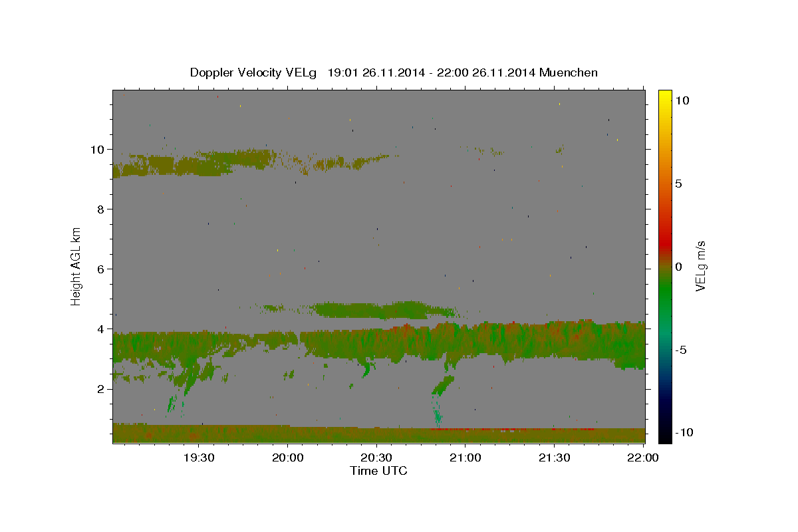Click the colorbar tick label -10

pyautogui.click(x=684, y=433)
